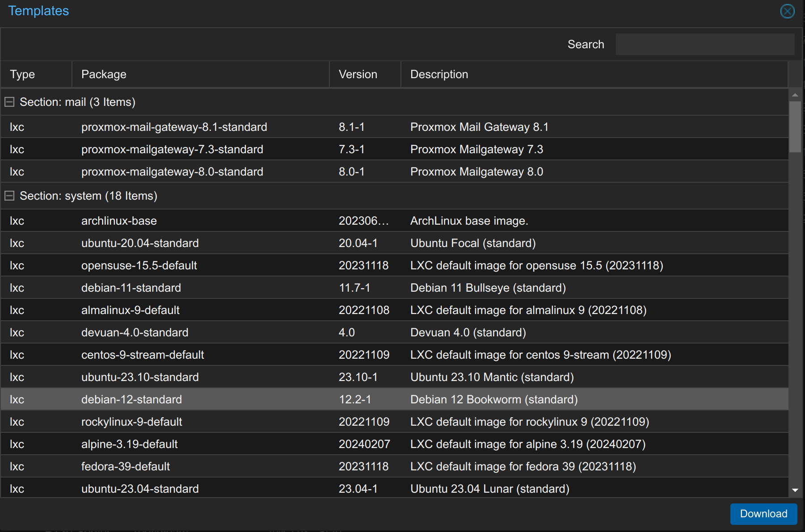
Task: Click the scrollbar down arrow
Action: pyautogui.click(x=795, y=490)
